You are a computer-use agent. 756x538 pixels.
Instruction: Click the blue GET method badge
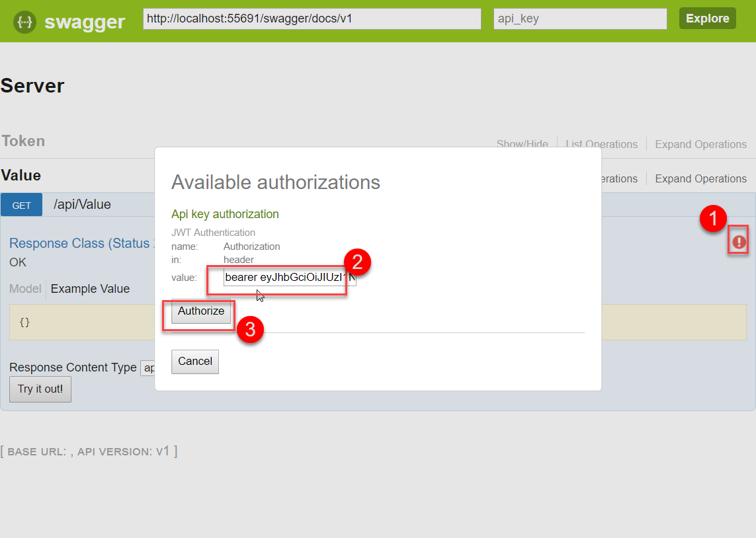[22, 205]
